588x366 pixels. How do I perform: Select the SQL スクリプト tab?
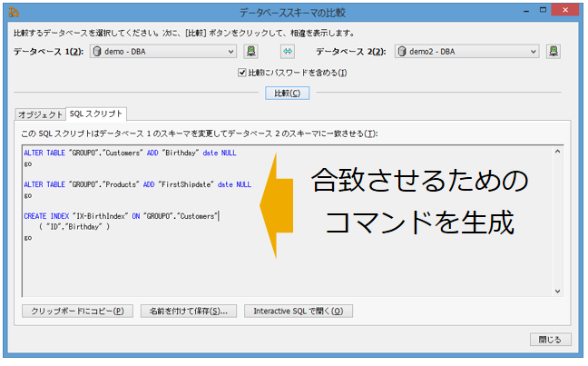96,114
